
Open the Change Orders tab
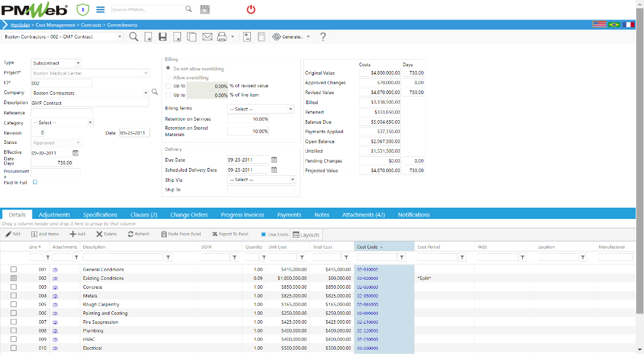[x=189, y=214]
